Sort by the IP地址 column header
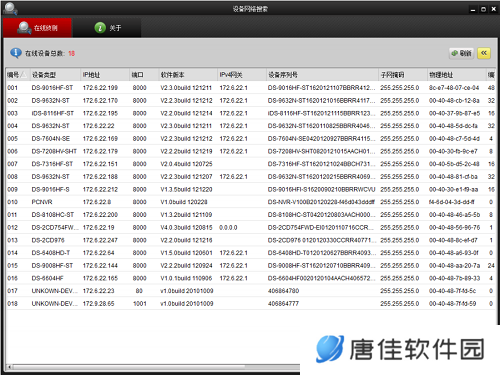The image size is (500, 375). 105,75
